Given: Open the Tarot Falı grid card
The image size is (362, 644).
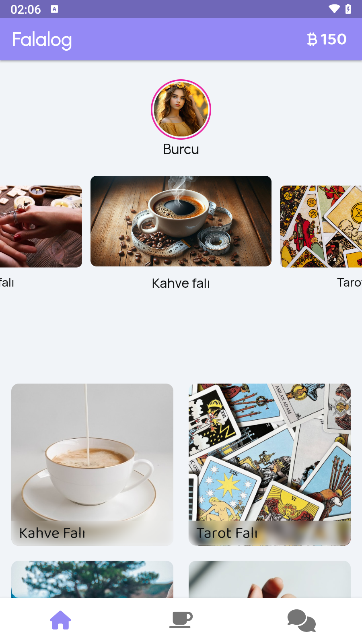Looking at the screenshot, I should click(x=269, y=464).
